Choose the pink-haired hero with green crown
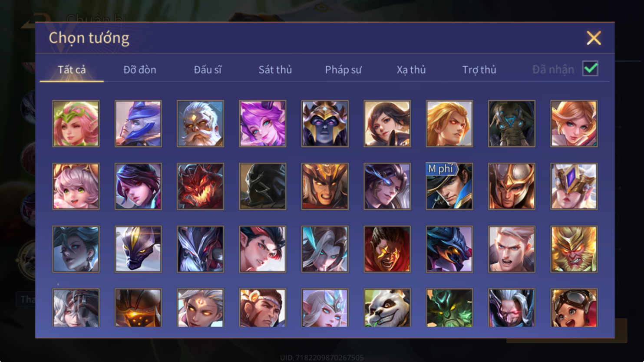Screen dimensions: 644x362 [x=76, y=124]
